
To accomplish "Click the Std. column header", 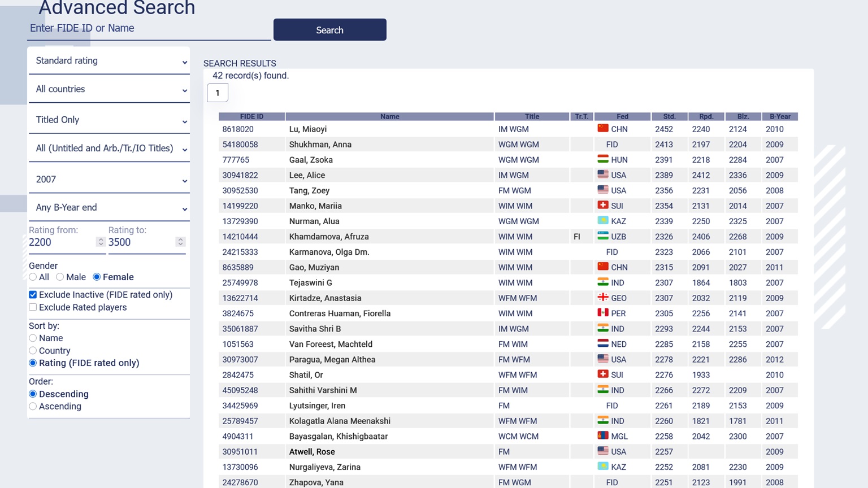I will [x=670, y=116].
